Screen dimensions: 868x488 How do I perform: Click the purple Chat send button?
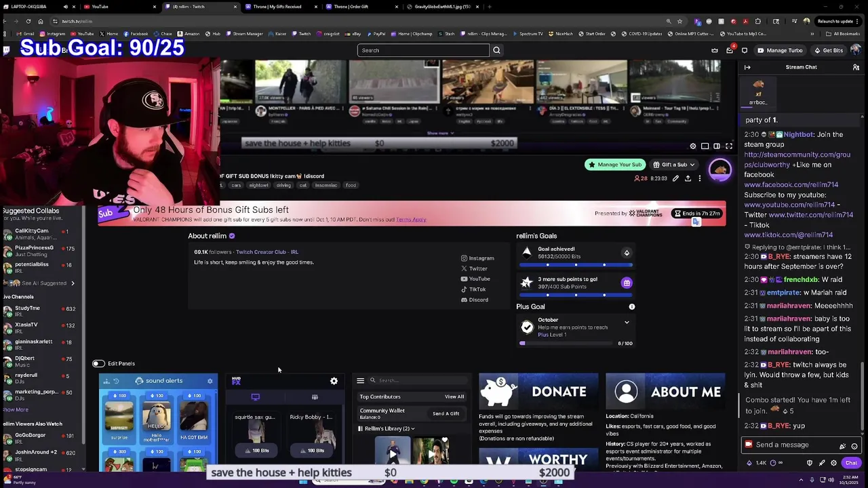coord(851,463)
